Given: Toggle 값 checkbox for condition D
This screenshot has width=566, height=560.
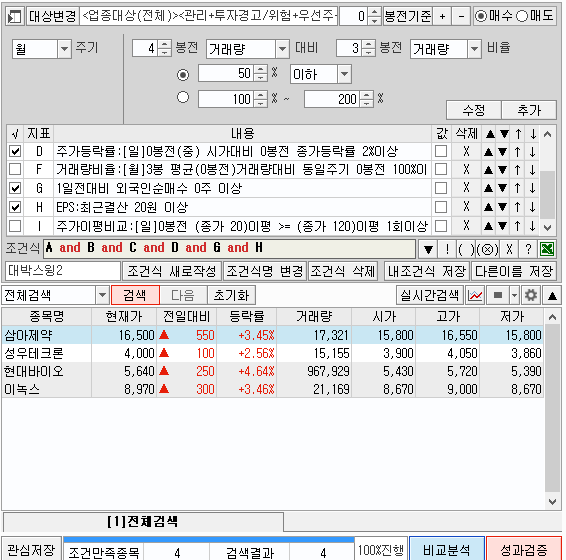Looking at the screenshot, I should [x=441, y=151].
